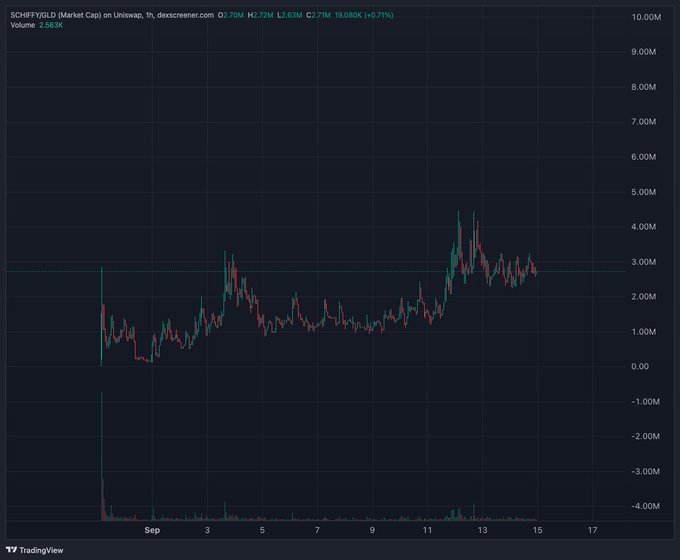This screenshot has width=680, height=560.
Task: Click the High value H2.72M
Action: tap(261, 15)
